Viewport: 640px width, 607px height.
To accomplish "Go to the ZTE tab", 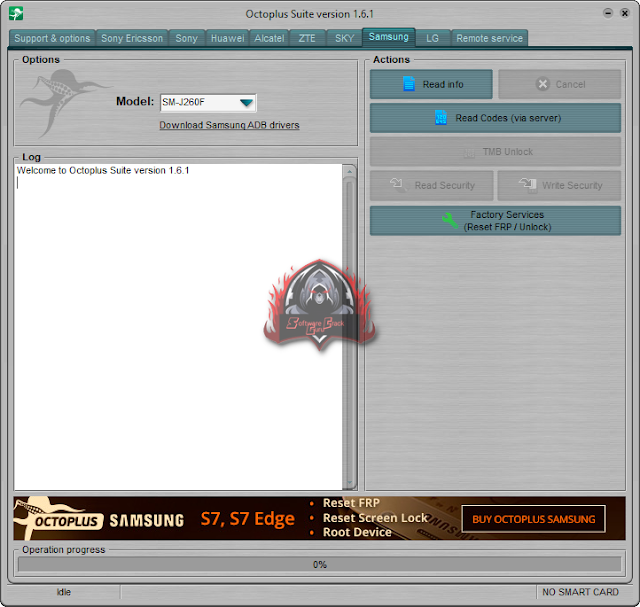I will 307,38.
